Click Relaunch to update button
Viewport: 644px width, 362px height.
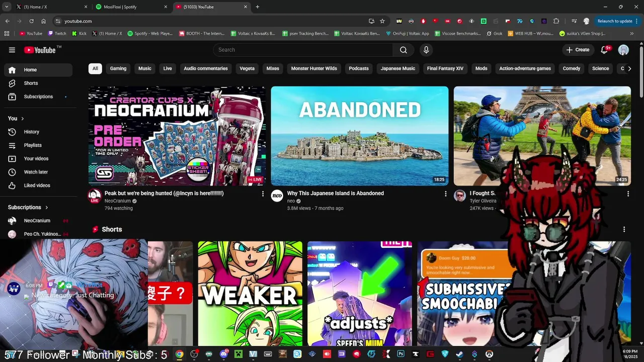(615, 21)
